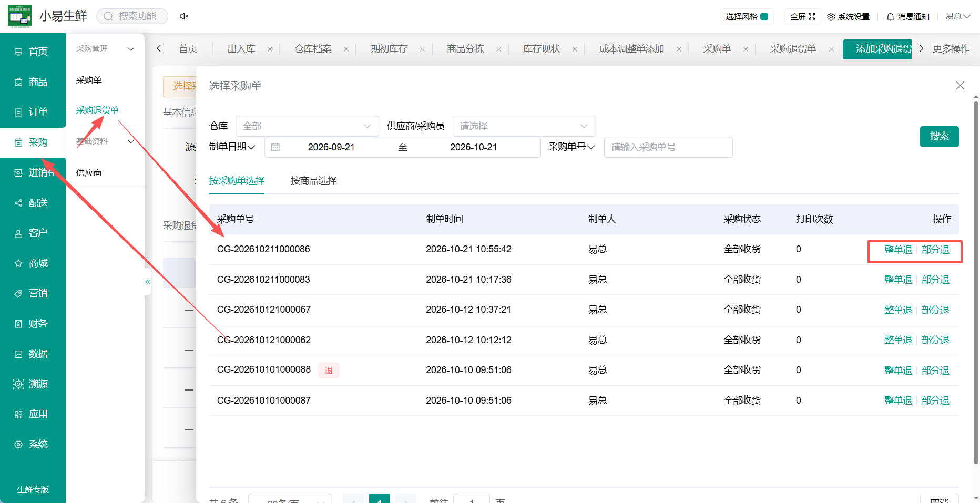The image size is (980, 503).
Task: Toggle the 选择风格 style switch
Action: coord(764,16)
